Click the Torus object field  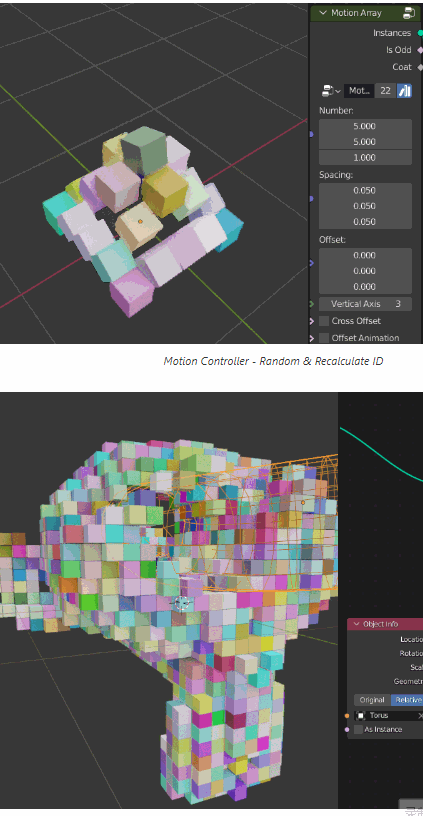(x=389, y=716)
